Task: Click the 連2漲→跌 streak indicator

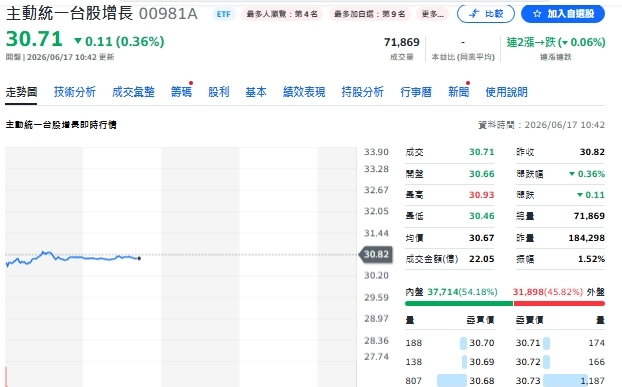Action: [x=556, y=42]
